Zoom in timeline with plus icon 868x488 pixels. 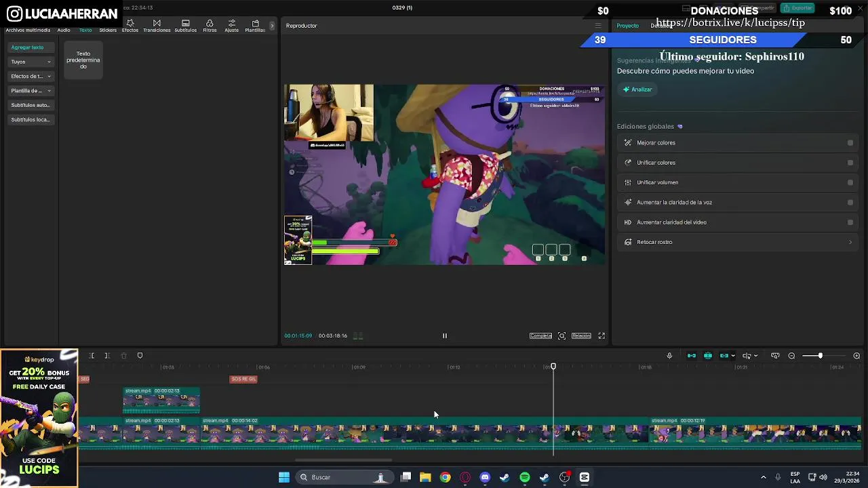856,356
